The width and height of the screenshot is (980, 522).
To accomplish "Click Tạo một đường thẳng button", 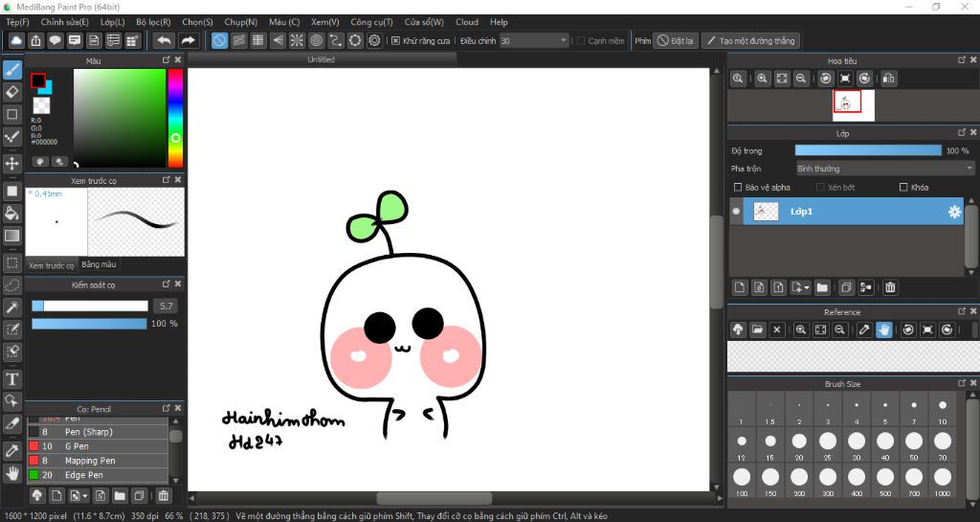I will [750, 40].
